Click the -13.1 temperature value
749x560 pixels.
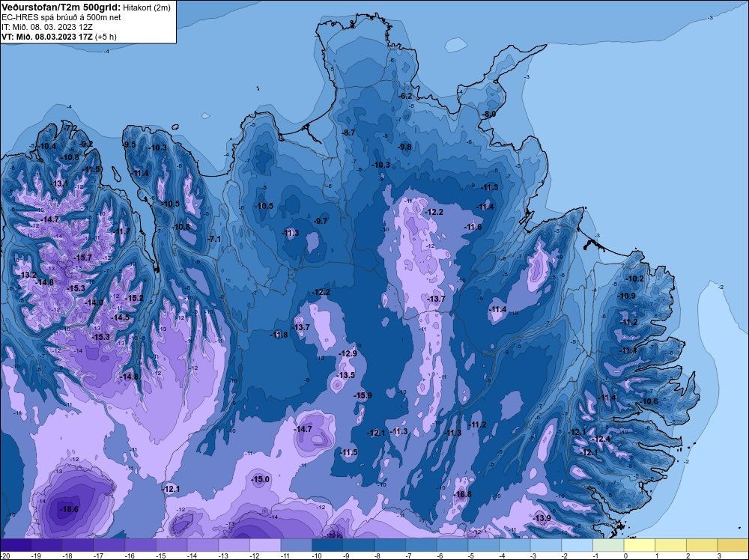[x=60, y=183]
